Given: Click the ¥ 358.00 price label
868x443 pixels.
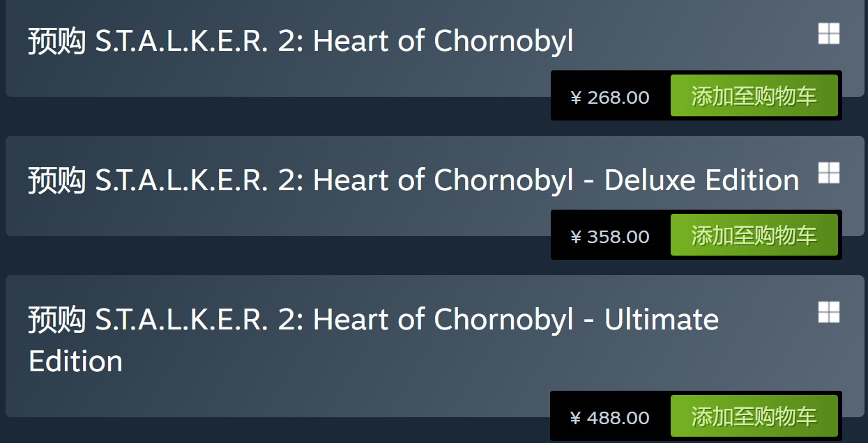Looking at the screenshot, I should (610, 236).
